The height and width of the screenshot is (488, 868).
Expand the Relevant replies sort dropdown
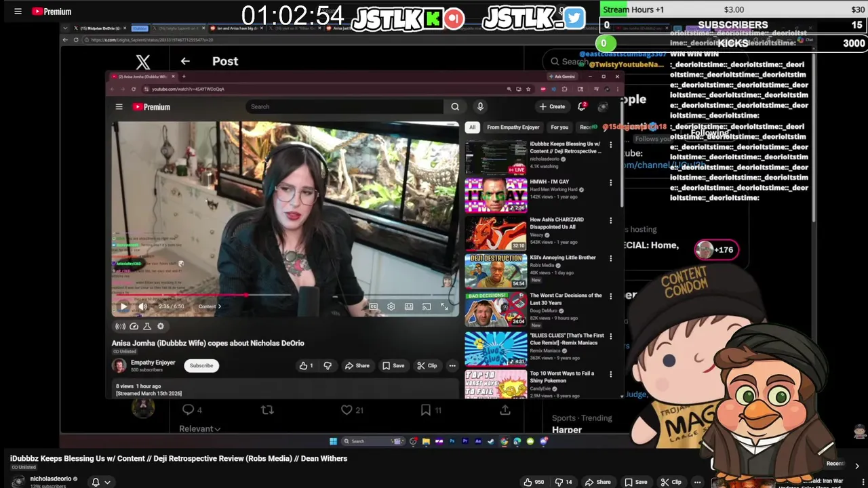199,428
